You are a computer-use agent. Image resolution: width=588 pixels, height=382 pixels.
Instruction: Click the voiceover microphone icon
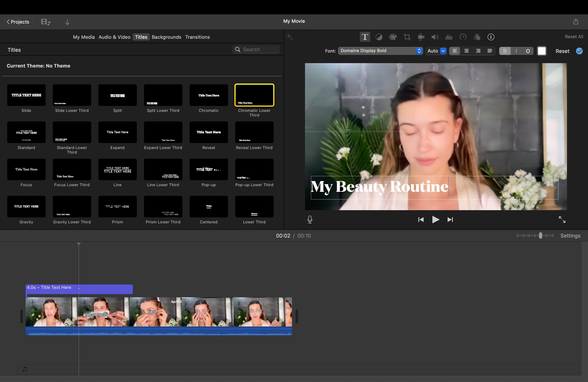310,219
